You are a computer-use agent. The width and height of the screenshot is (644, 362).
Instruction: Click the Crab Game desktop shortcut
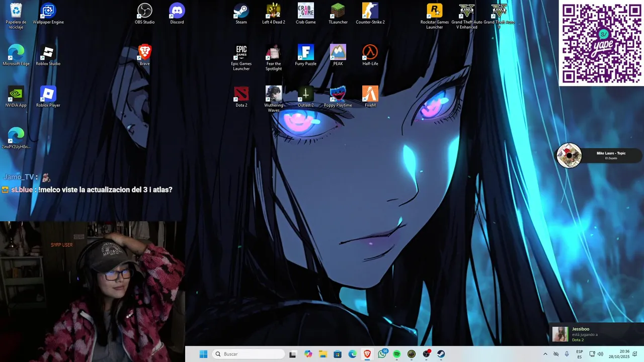306,14
